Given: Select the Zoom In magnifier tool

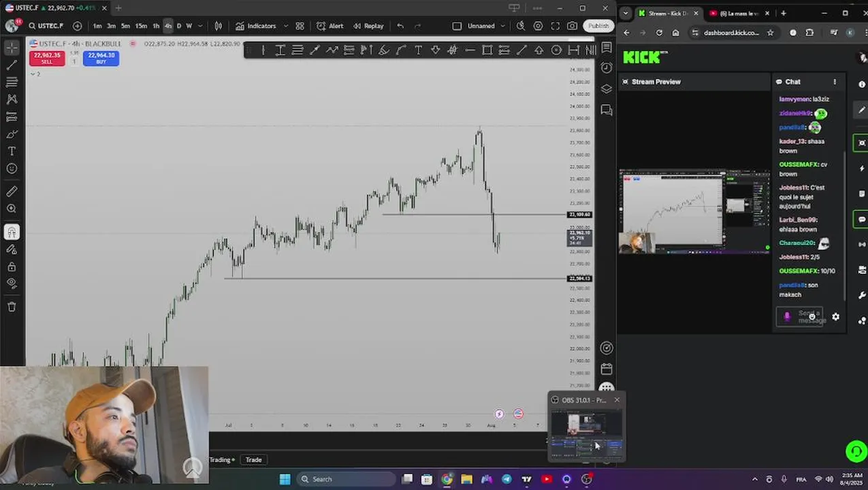Looking at the screenshot, I should tap(12, 209).
